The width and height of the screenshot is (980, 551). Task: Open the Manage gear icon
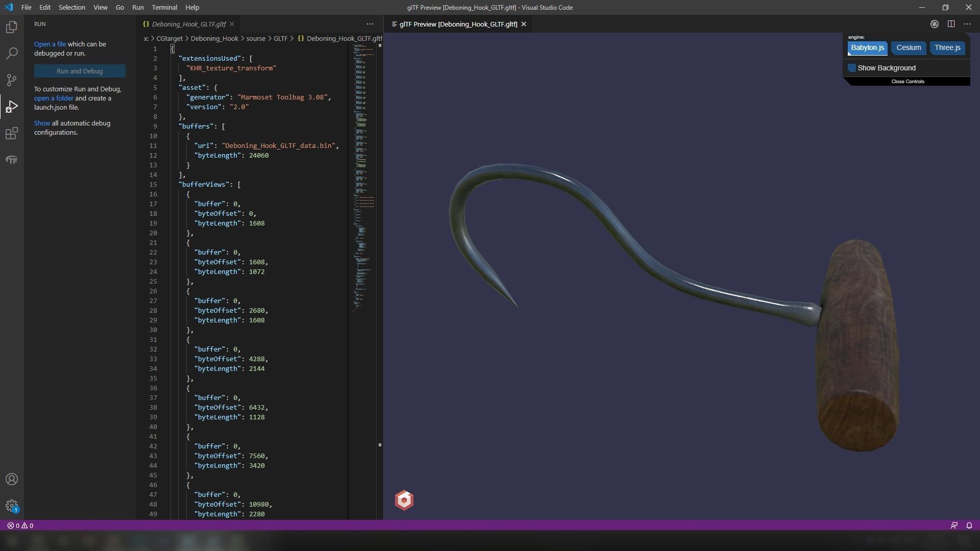coord(11,506)
